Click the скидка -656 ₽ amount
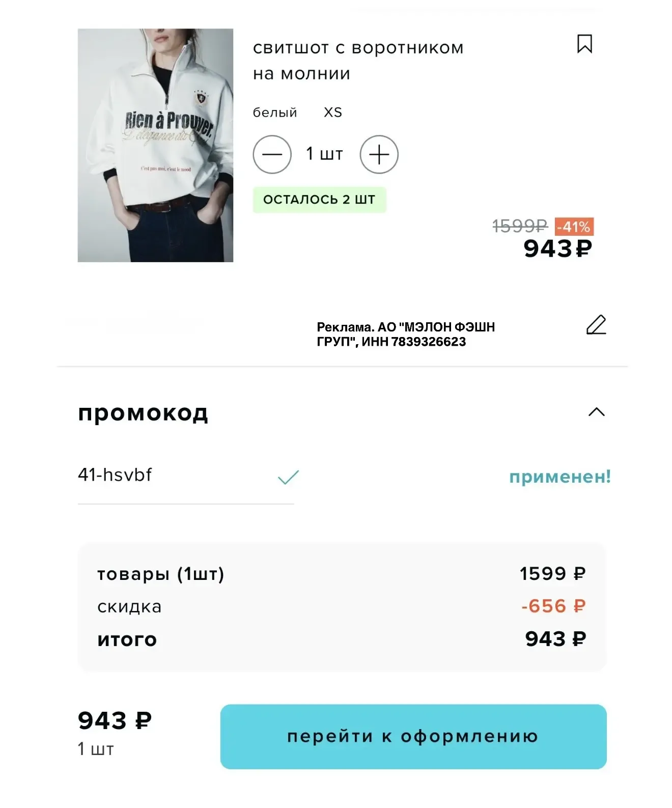This screenshot has height=808, width=672. coord(553,606)
